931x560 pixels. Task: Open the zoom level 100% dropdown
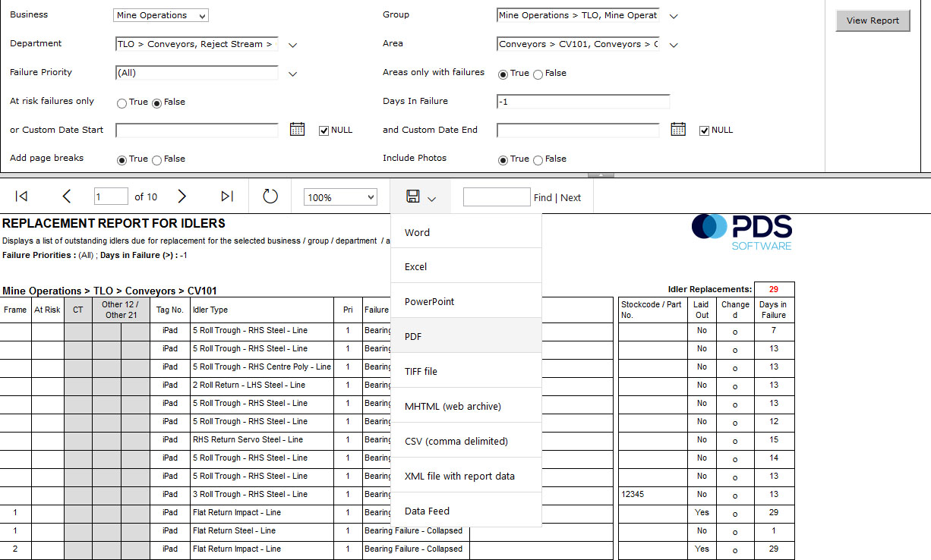340,197
